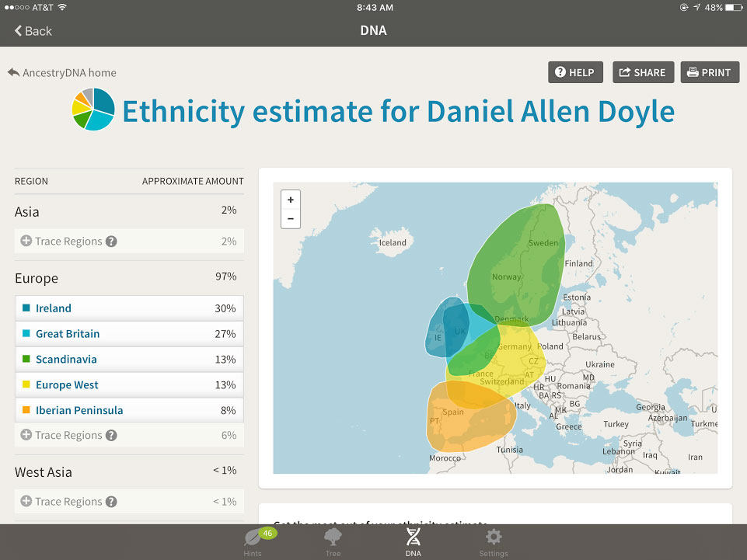Expand West Asia Trace Regions plus icon
This screenshot has height=560, width=747.
26,502
